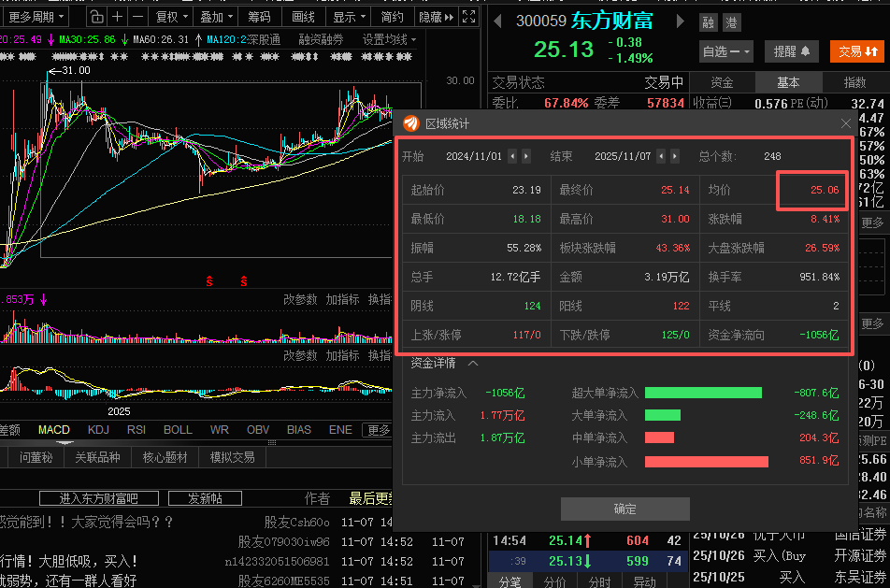Go to previous stock with left arrow
The image size is (890, 588).
pos(497,22)
